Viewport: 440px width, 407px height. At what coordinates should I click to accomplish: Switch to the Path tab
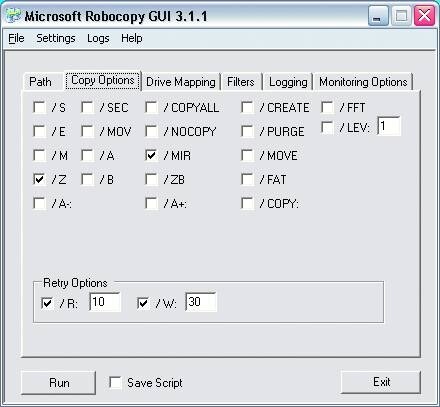pyautogui.click(x=40, y=82)
